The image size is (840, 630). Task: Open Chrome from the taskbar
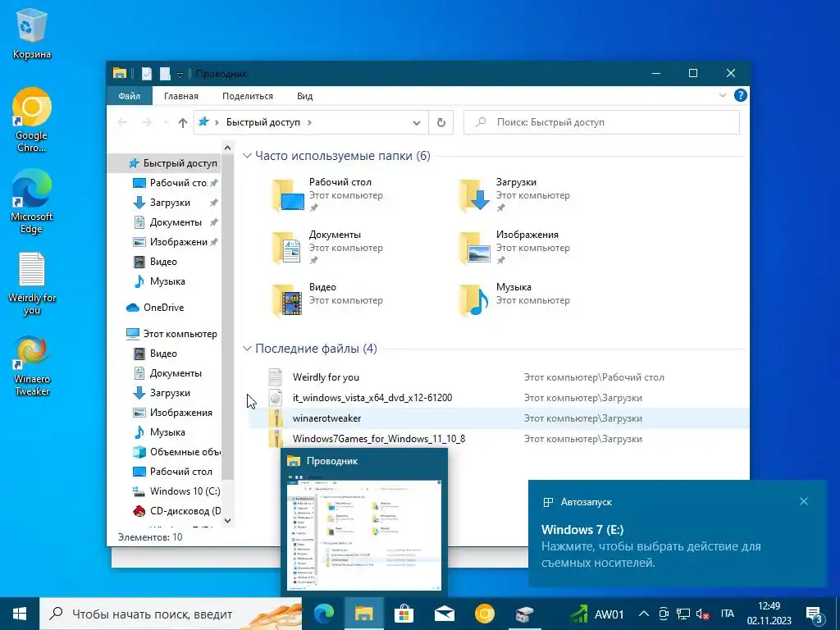(484, 614)
